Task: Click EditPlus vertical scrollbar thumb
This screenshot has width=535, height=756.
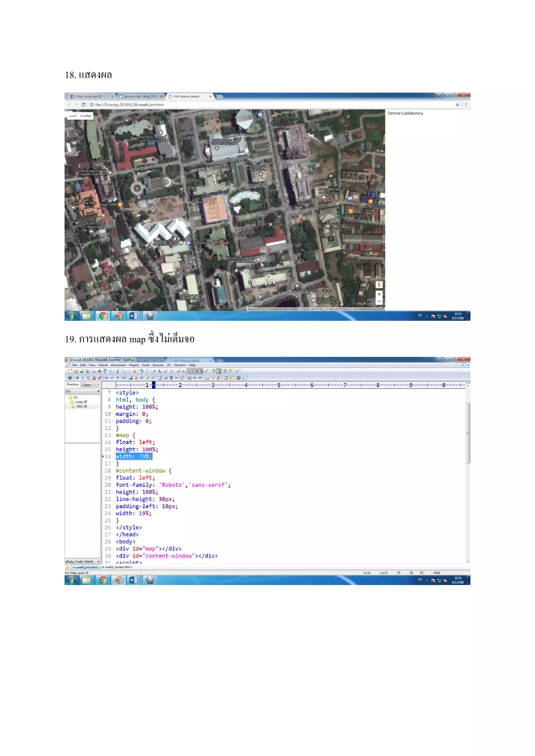Action: click(x=468, y=433)
